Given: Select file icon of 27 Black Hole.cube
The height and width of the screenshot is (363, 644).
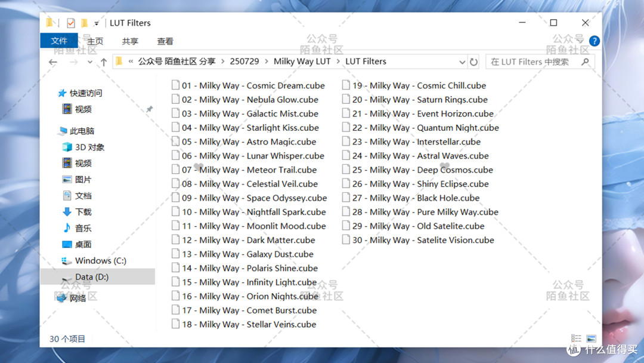Looking at the screenshot, I should [x=346, y=198].
